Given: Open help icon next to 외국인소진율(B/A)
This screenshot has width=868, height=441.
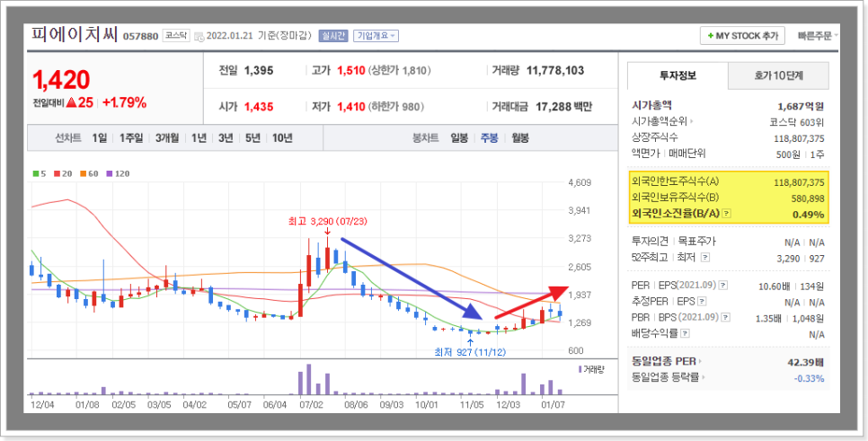Looking at the screenshot, I should pyautogui.click(x=727, y=214).
